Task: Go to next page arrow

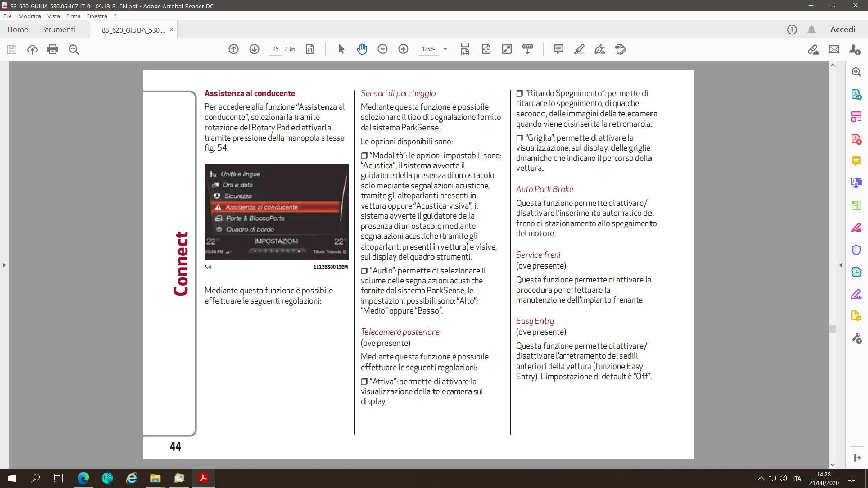Action: tap(254, 49)
